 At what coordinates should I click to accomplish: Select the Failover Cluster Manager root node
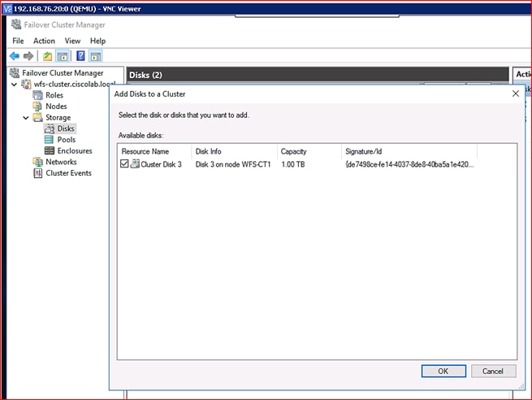pos(63,73)
